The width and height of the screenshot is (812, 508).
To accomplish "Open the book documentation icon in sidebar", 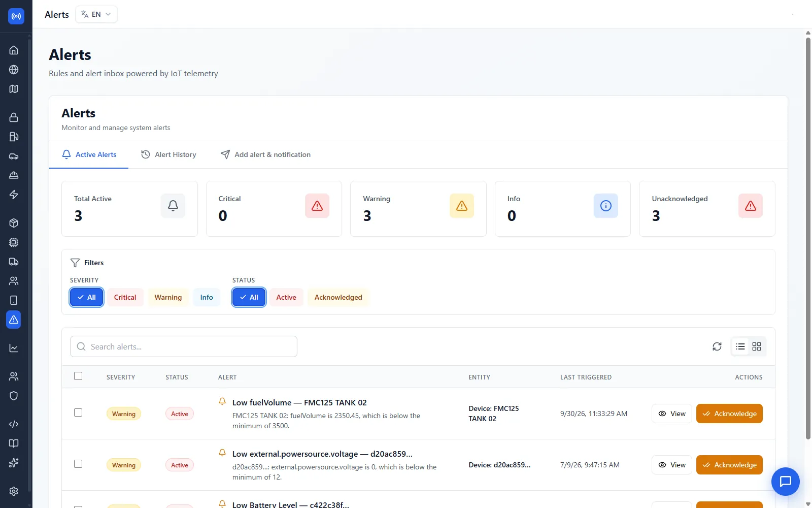I will point(14,443).
